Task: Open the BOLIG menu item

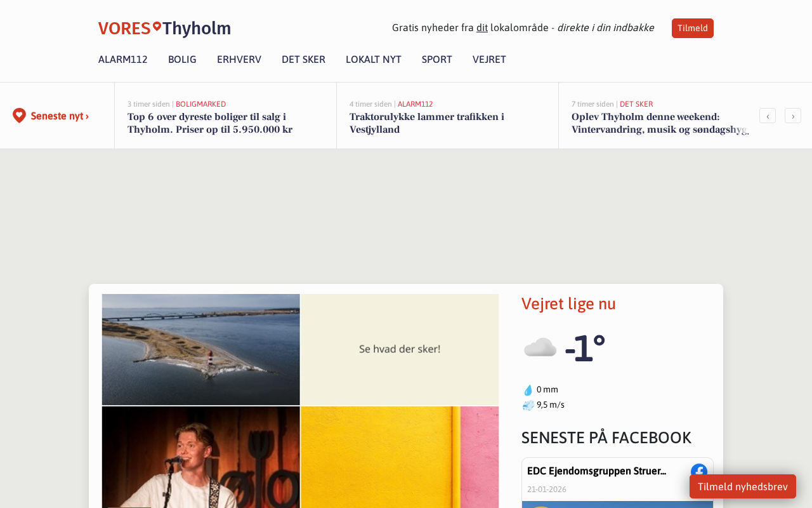Action: point(182,59)
